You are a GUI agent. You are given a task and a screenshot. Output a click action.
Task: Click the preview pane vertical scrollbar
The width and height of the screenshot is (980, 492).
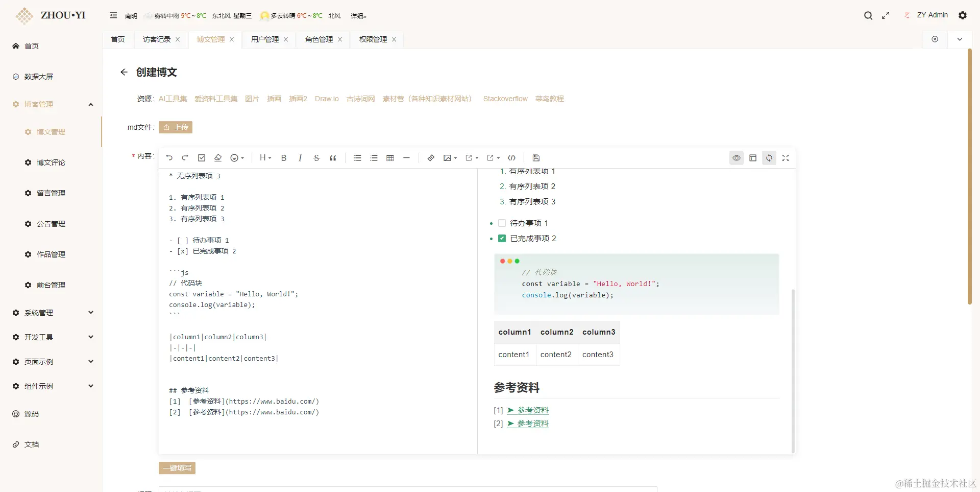(x=793, y=370)
